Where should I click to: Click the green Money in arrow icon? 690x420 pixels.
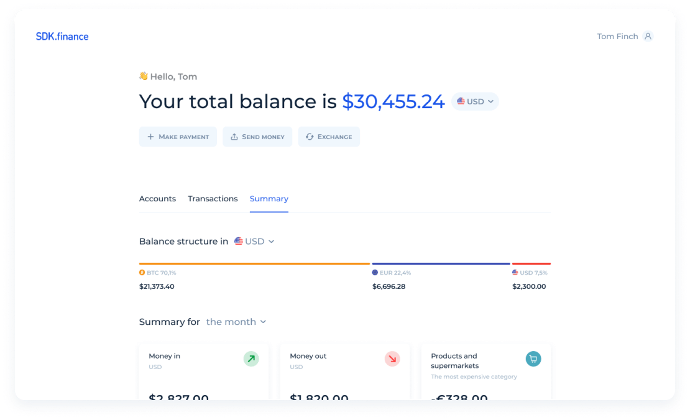coord(251,359)
